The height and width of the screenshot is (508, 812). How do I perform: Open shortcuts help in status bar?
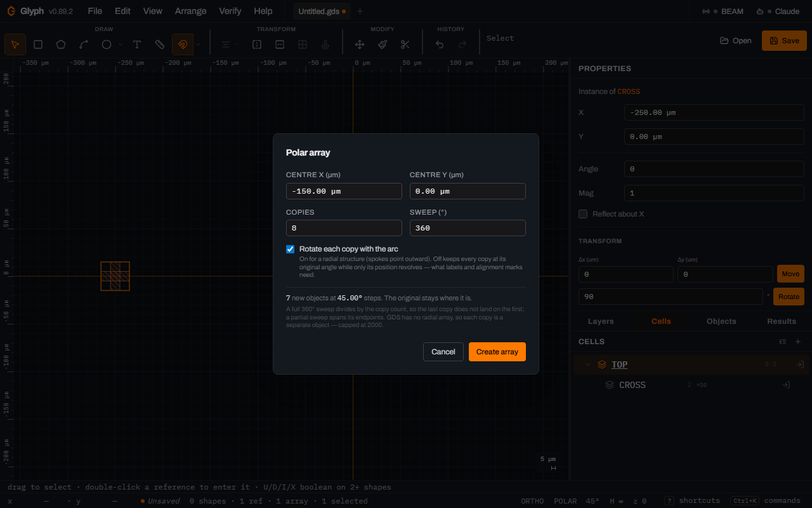[692, 501]
